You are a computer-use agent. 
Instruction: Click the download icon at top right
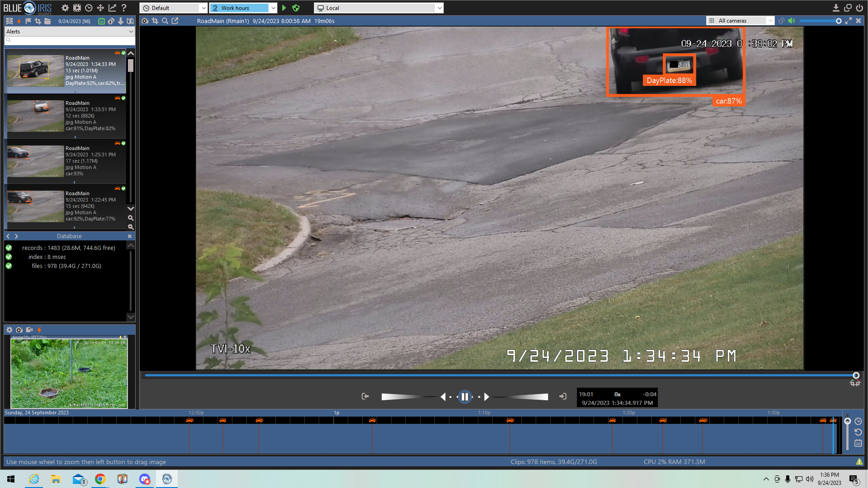point(836,8)
